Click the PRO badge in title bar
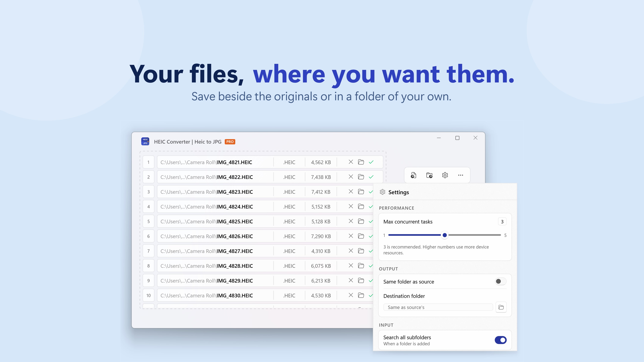The width and height of the screenshot is (644, 362). coord(230,142)
